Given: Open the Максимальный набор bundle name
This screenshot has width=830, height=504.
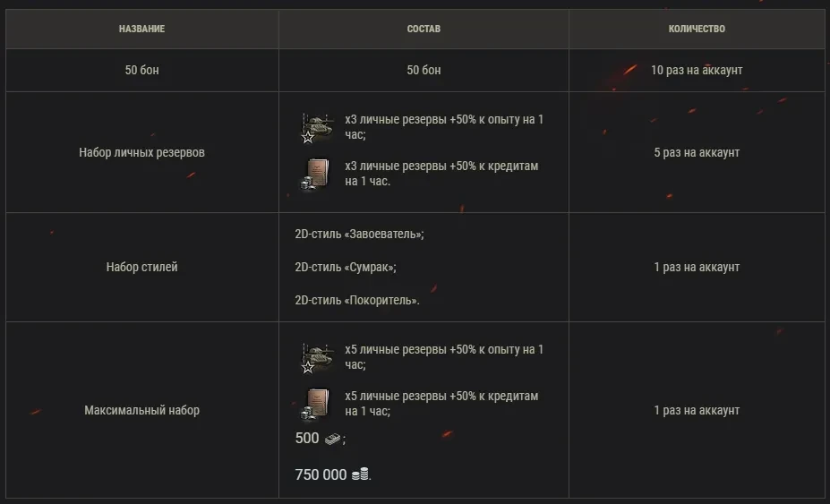Looking at the screenshot, I should click(x=141, y=410).
